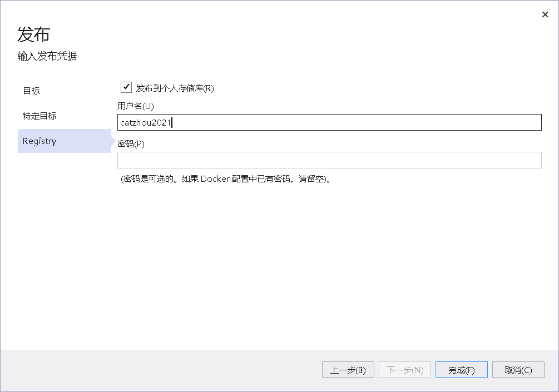Select the 特定目标 step in sidebar
The width and height of the screenshot is (559, 392).
pos(39,116)
